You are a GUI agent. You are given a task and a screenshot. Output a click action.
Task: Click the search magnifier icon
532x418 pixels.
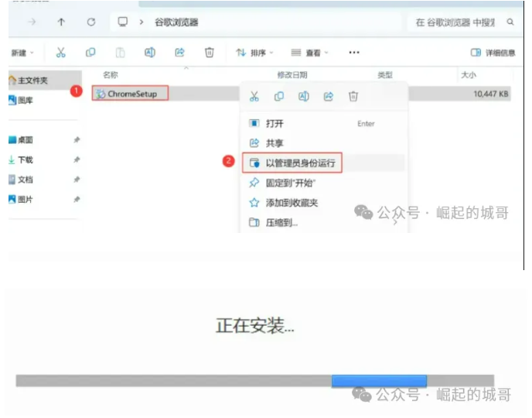(x=510, y=22)
